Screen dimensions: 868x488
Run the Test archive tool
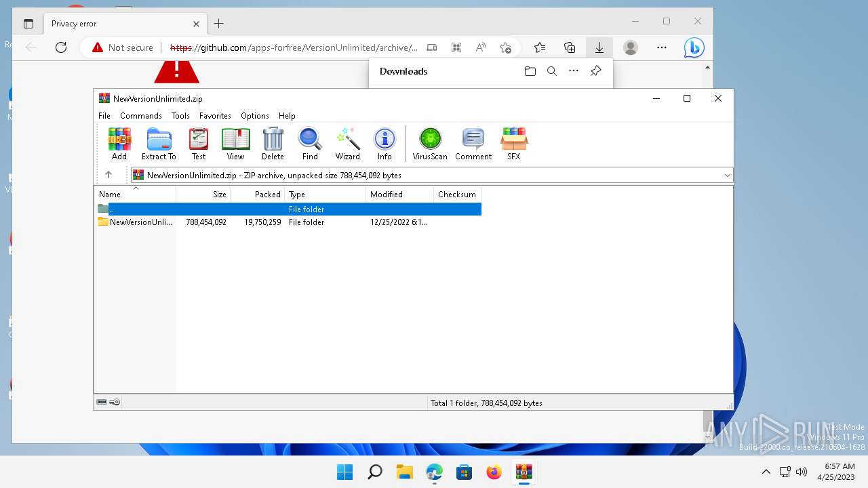point(199,144)
